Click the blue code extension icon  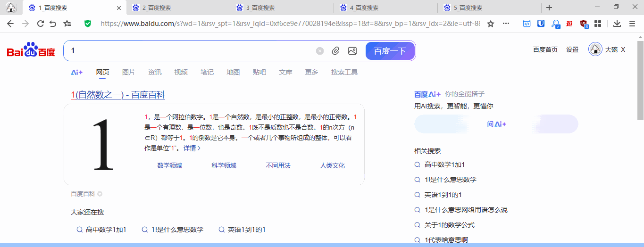[x=527, y=24]
